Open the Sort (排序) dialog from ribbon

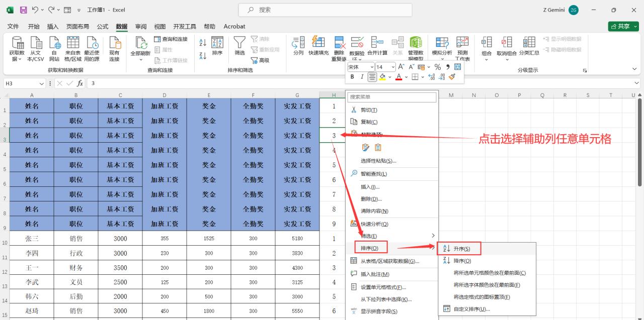(x=217, y=46)
